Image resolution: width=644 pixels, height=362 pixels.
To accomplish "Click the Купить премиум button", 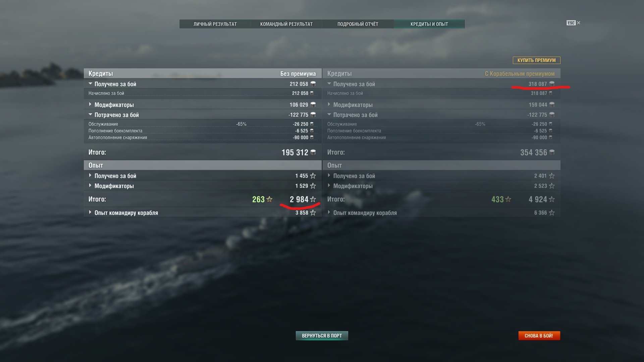I will pyautogui.click(x=536, y=60).
